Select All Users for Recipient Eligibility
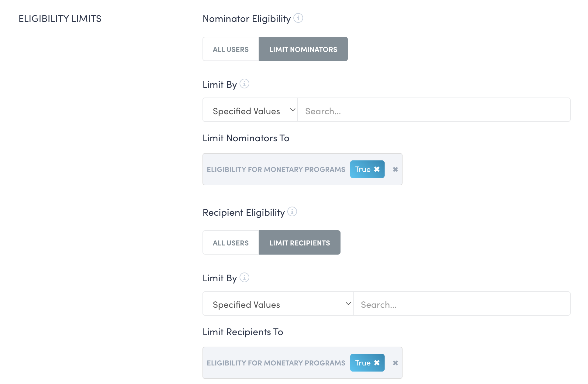The width and height of the screenshot is (588, 384). click(231, 243)
